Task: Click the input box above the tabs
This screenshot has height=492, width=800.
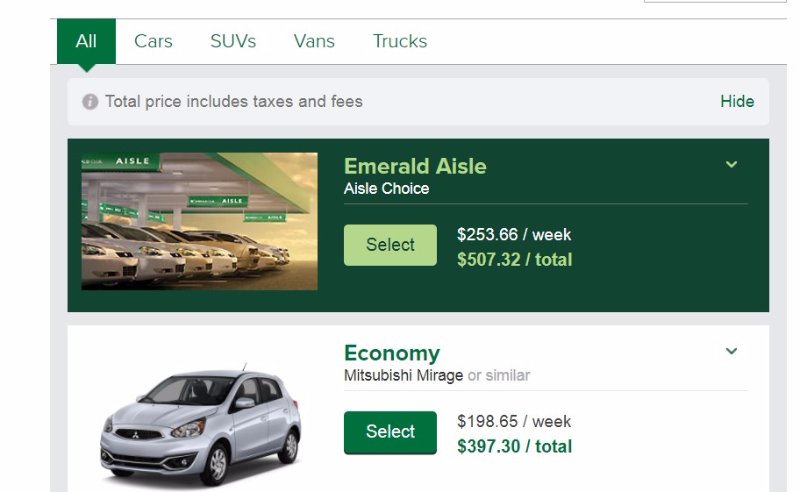Action: pos(714,4)
